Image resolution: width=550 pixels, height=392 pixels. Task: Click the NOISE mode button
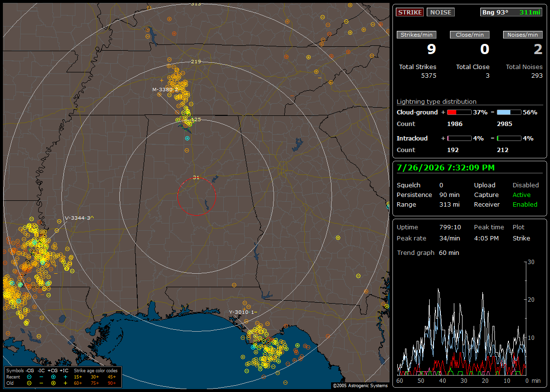click(x=441, y=12)
